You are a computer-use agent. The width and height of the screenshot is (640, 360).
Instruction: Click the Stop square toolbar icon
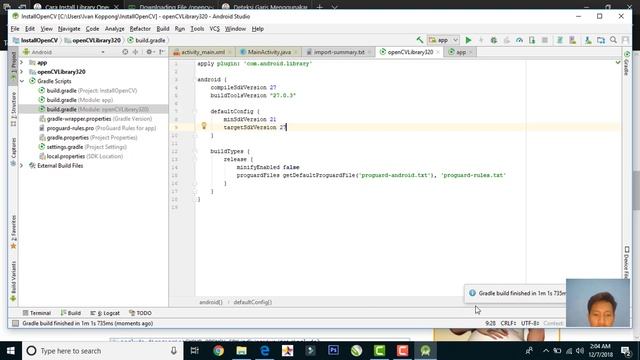coord(544,40)
